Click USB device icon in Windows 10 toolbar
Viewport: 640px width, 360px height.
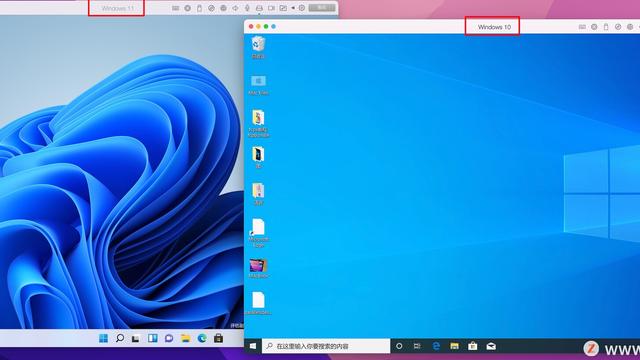pyautogui.click(x=606, y=27)
